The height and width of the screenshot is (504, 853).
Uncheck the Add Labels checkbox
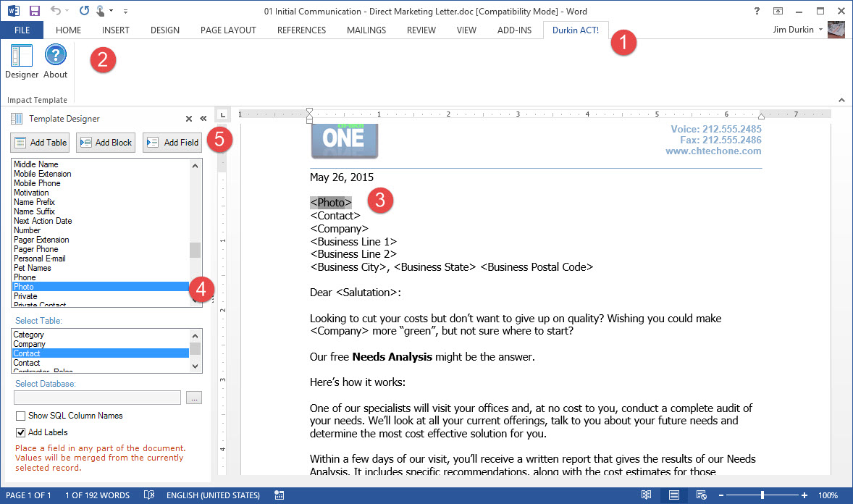[21, 432]
